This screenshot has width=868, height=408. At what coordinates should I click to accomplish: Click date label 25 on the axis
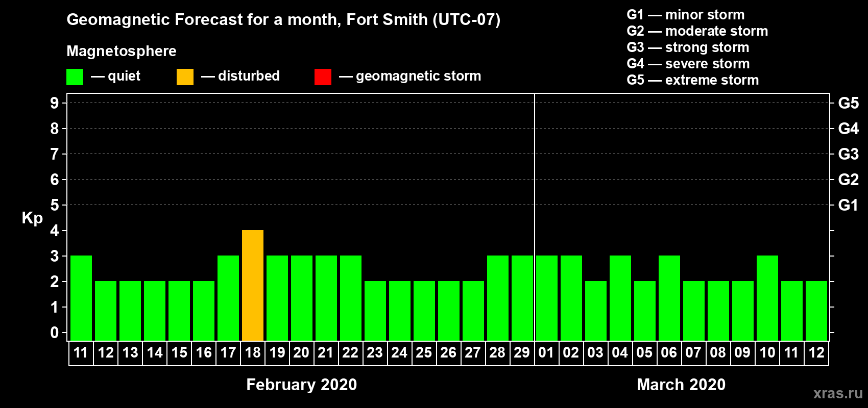[424, 353]
